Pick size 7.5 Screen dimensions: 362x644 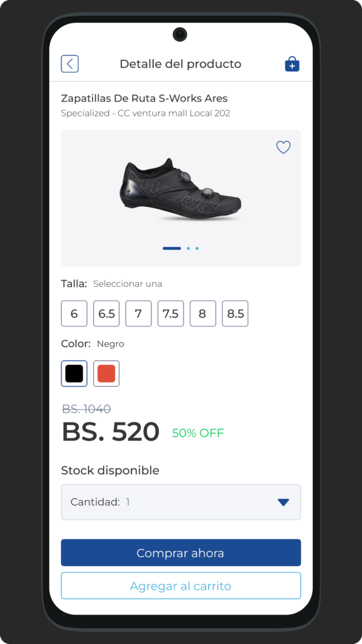tap(171, 313)
